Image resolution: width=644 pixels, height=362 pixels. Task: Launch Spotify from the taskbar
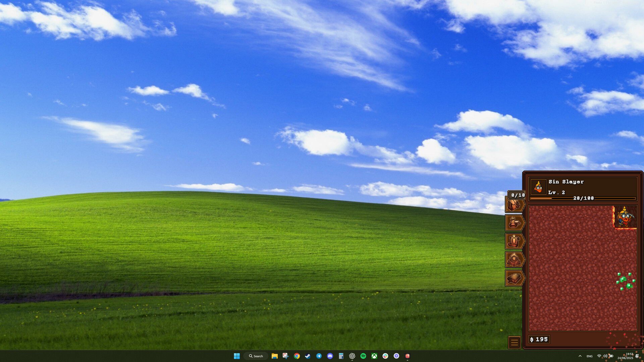coord(363,356)
